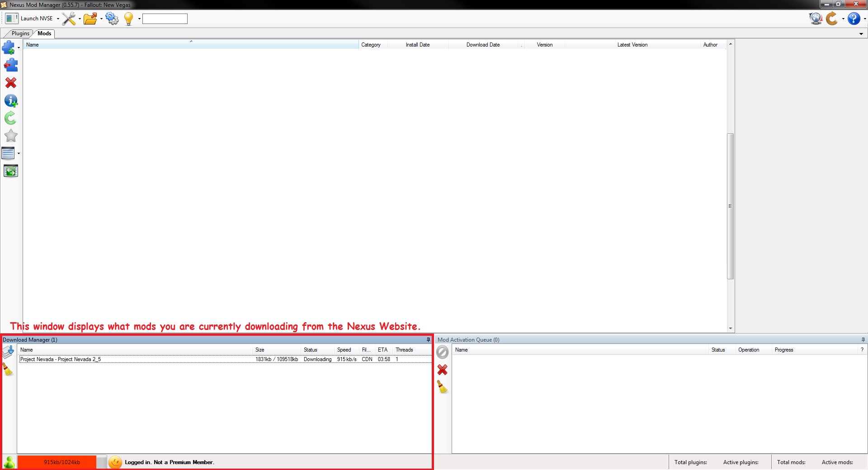The width and height of the screenshot is (868, 470).
Task: Expand the tools icon dropdown arrow
Action: 80,19
